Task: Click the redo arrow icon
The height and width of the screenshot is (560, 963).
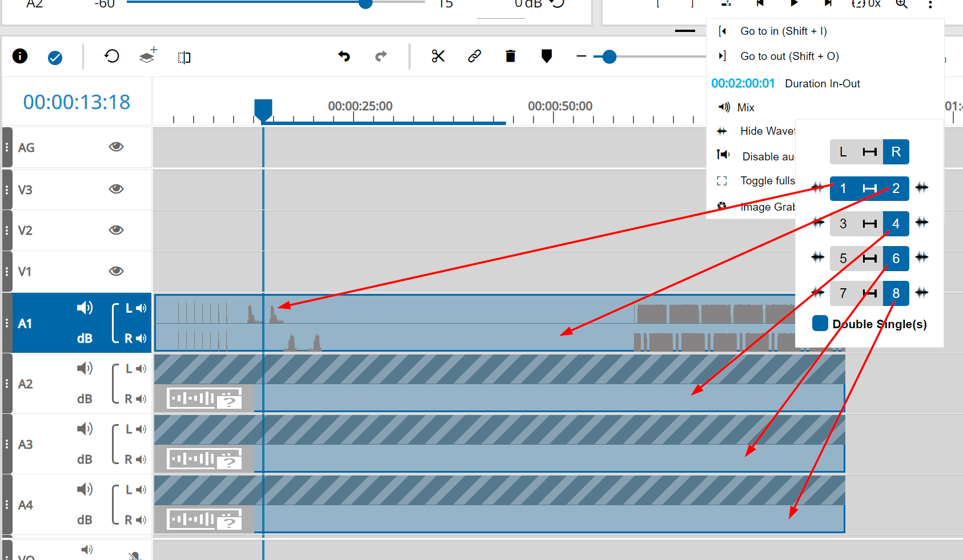Action: tap(381, 56)
